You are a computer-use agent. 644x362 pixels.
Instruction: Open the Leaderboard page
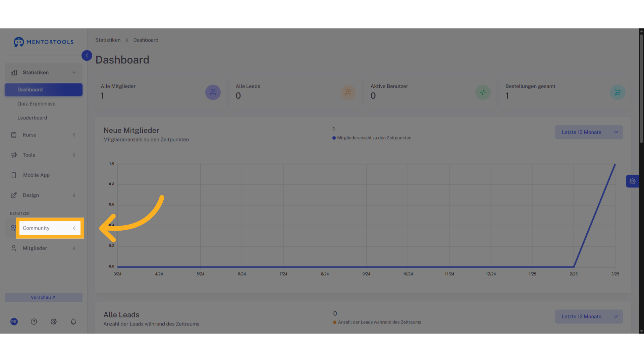(x=32, y=118)
